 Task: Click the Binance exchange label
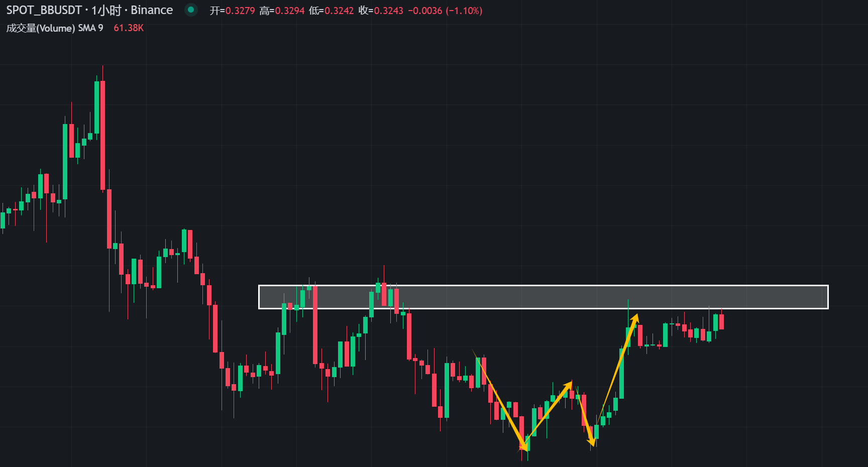click(x=152, y=10)
